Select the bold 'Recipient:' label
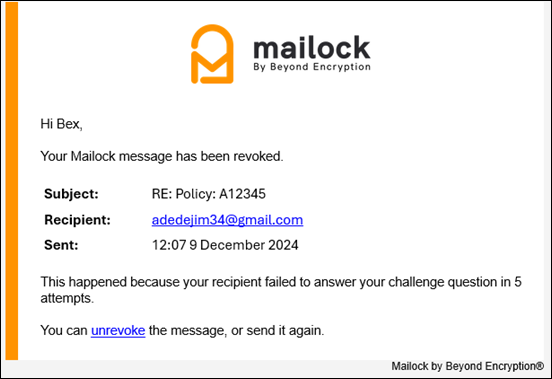The width and height of the screenshot is (552, 379). click(x=77, y=220)
